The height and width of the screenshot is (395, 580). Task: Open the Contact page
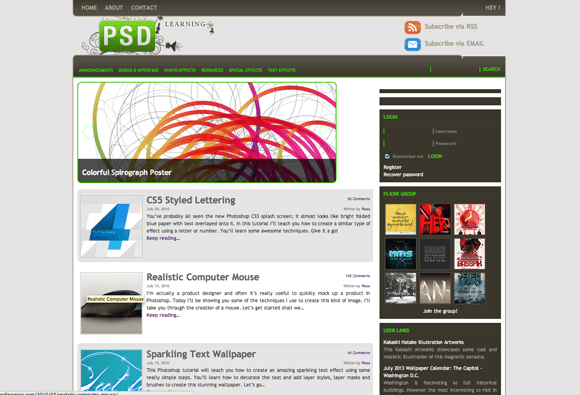(x=144, y=7)
